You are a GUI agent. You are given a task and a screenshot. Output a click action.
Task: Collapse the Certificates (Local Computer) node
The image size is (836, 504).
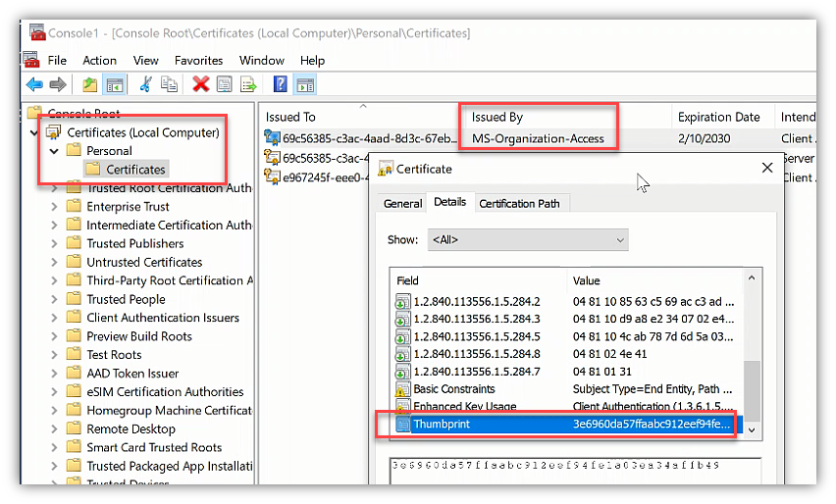(x=34, y=132)
